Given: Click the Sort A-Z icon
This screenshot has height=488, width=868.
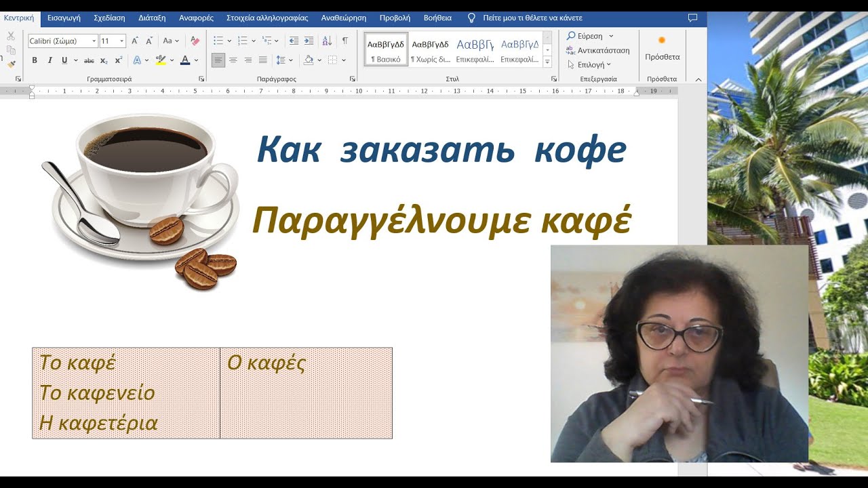Looking at the screenshot, I should (327, 41).
